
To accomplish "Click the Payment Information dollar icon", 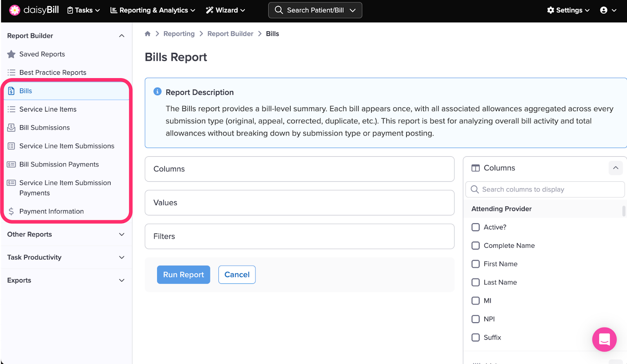I will [x=11, y=211].
